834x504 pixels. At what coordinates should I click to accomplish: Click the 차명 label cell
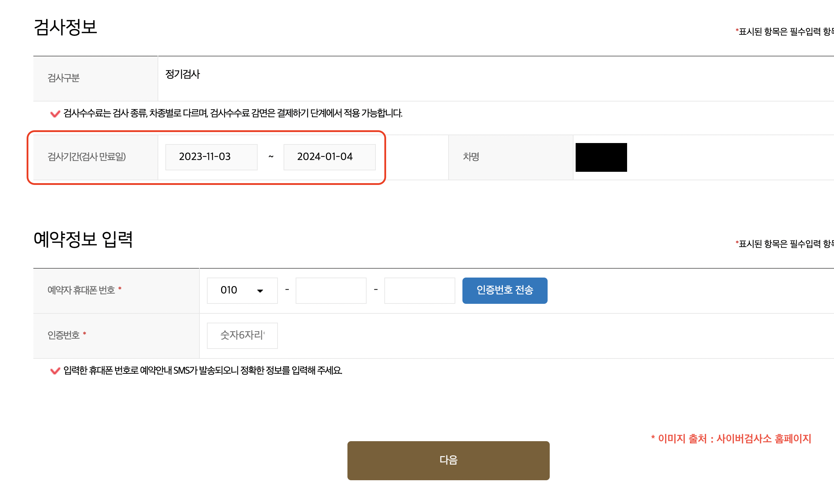coord(470,156)
